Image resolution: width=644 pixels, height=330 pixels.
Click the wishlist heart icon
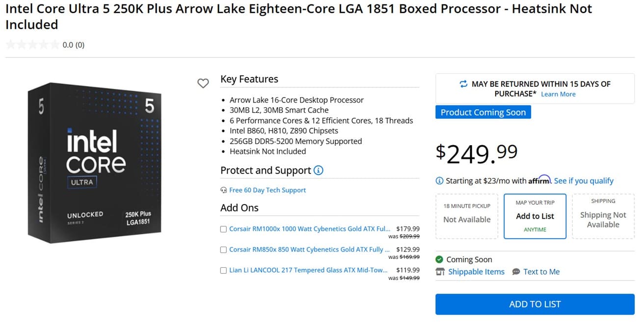[203, 83]
